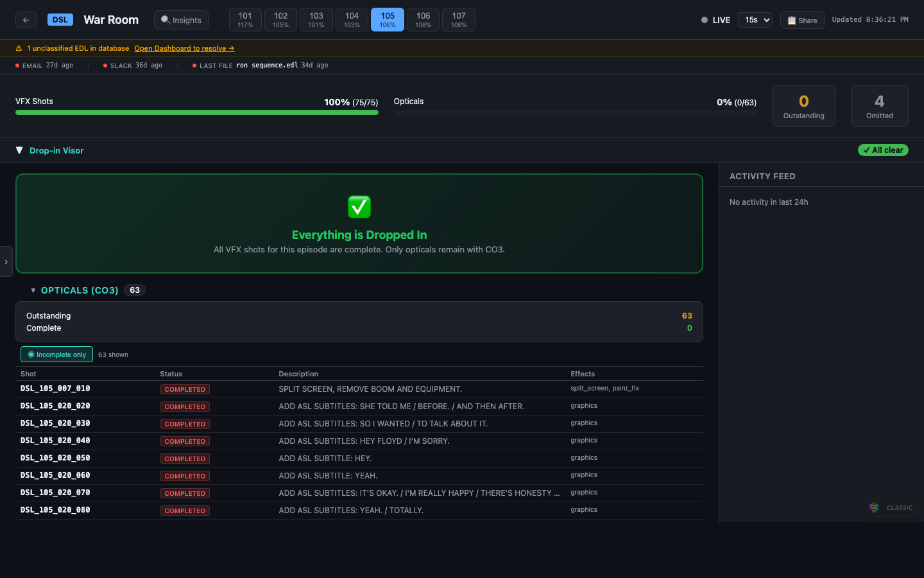Screen dimensions: 924x578
Task: Switch to the CLASSIC view button
Action: point(891,507)
